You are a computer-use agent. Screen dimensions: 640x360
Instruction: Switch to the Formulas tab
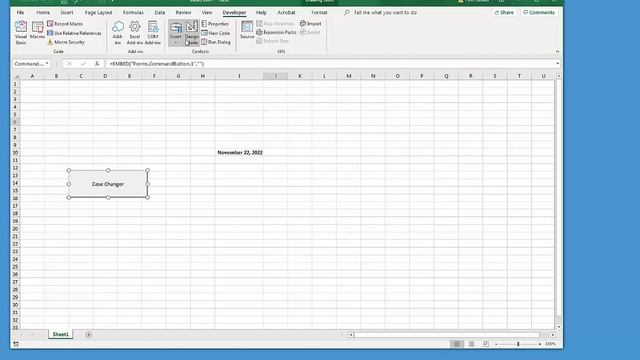133,12
